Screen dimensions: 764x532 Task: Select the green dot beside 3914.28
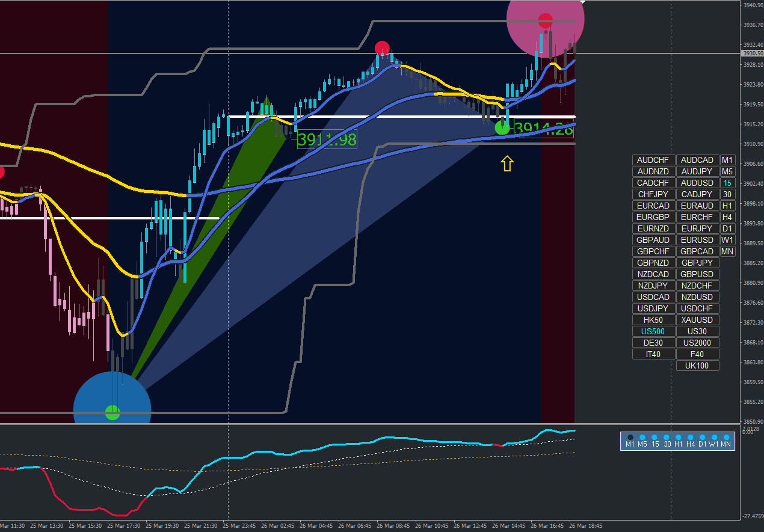coord(502,127)
